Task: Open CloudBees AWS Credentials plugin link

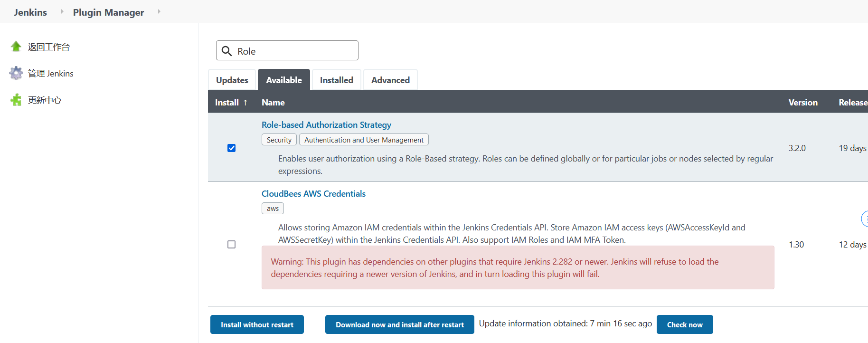Action: point(313,194)
